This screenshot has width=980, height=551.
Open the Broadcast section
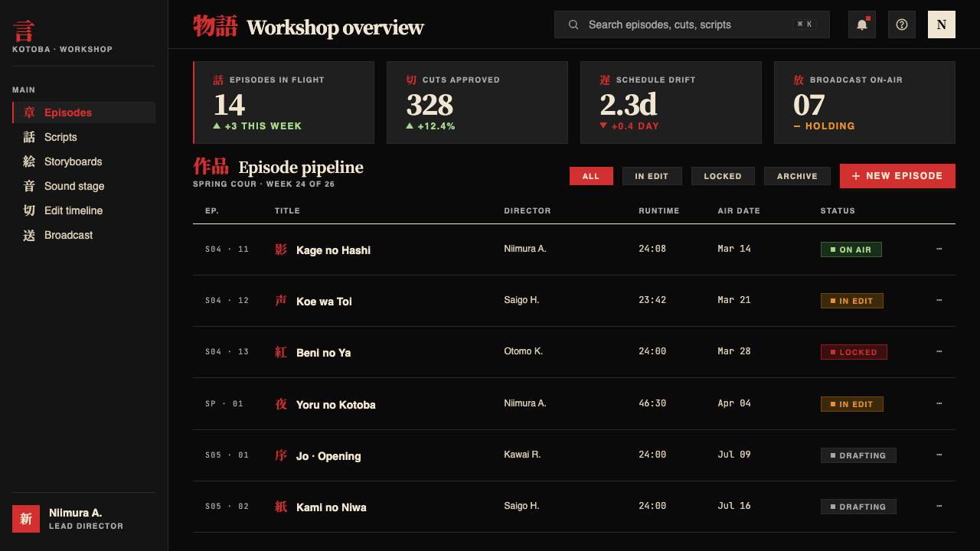point(84,235)
